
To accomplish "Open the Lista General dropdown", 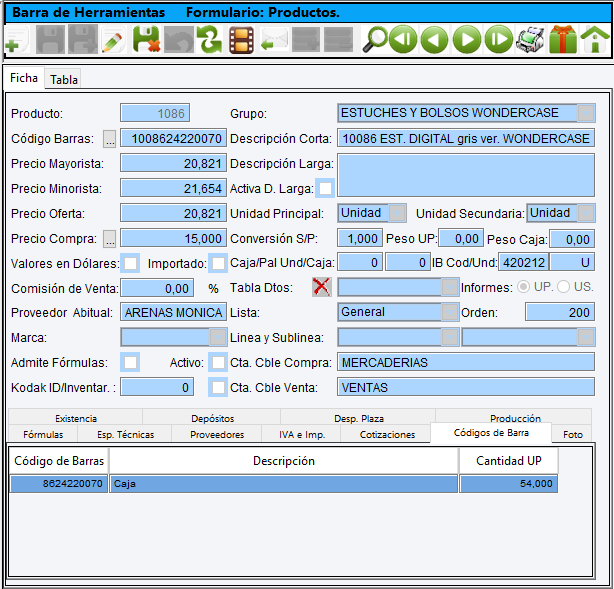I will (450, 312).
